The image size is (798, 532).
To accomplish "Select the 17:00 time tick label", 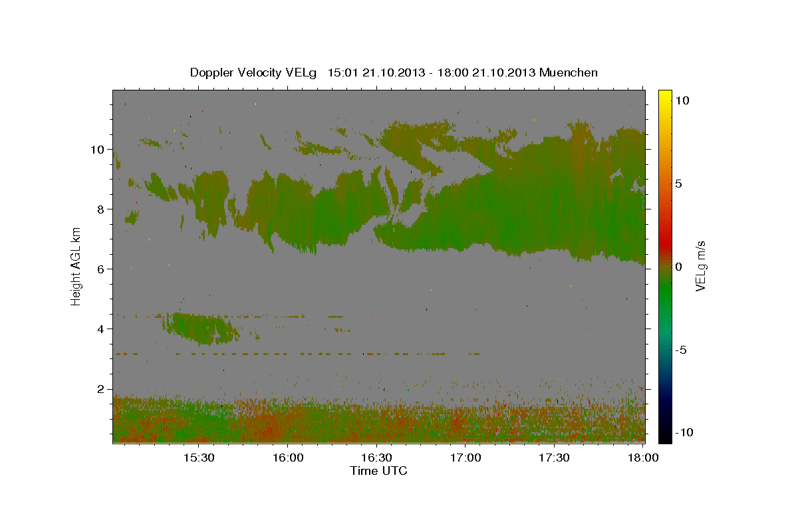I will click(465, 458).
